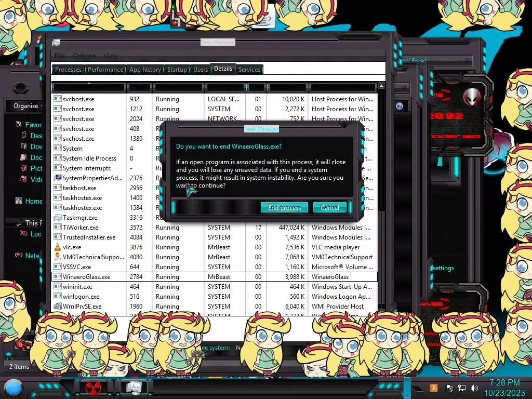
Task: Open the Performance tab
Action: 105,70
